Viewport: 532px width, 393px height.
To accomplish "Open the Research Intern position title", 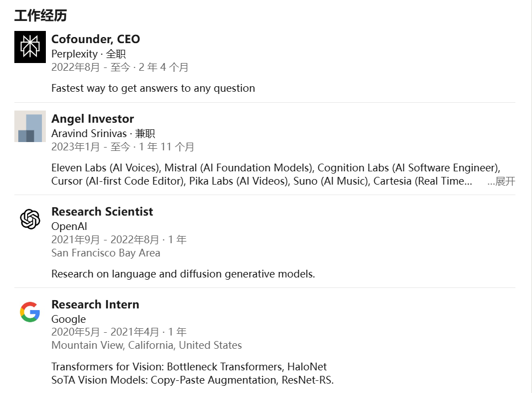I will coord(96,305).
